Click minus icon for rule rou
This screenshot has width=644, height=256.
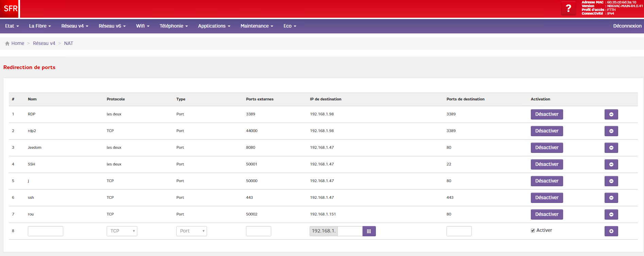(611, 214)
